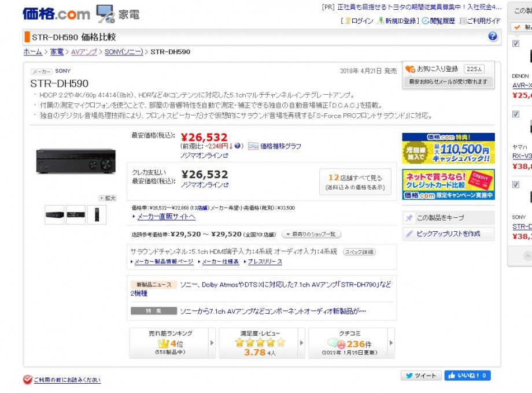Image resolution: width=532 pixels, height=393 pixels.
Task: Open メーカー直販サイトへ link
Action: click(x=167, y=217)
